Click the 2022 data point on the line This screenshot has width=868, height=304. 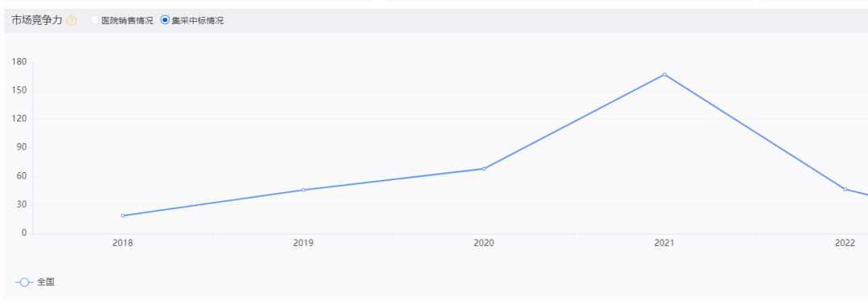pos(845,189)
